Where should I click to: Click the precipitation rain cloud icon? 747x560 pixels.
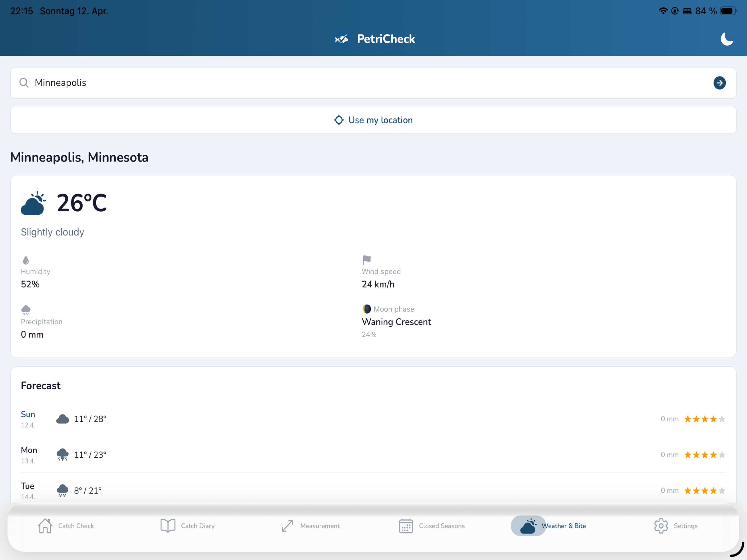click(26, 310)
